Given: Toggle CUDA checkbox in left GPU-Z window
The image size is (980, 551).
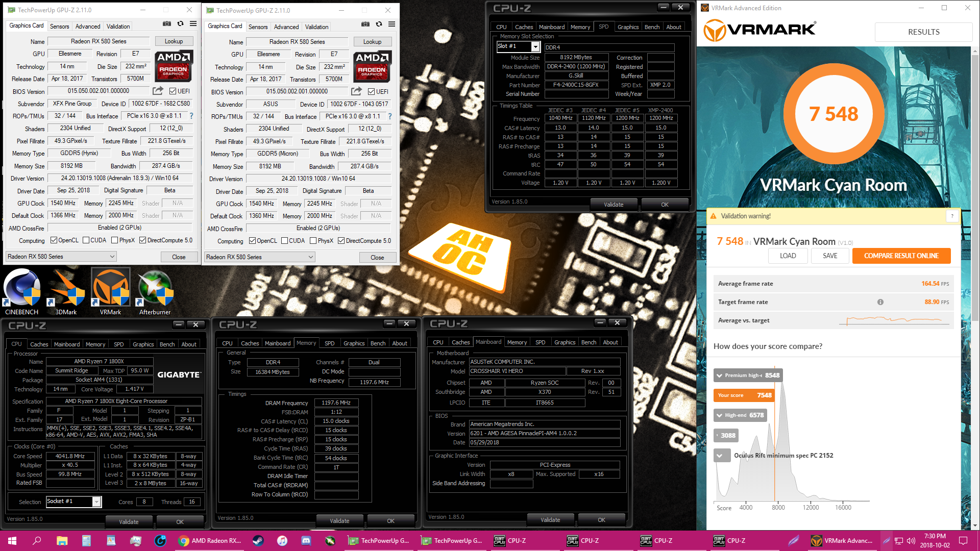Looking at the screenshot, I should click(86, 240).
